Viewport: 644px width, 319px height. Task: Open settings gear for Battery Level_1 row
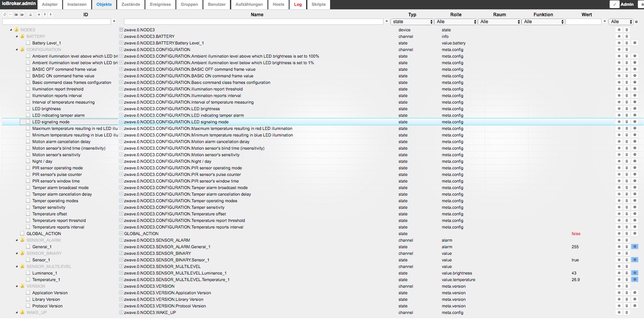click(619, 43)
